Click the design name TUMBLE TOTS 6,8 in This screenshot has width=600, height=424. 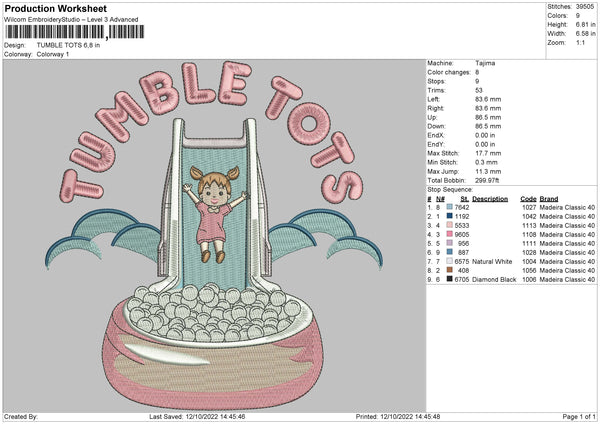click(68, 45)
